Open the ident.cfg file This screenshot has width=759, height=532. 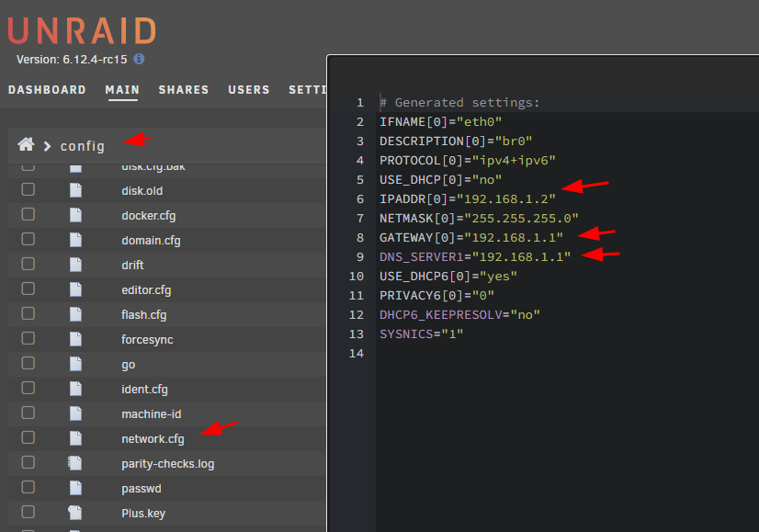[145, 390]
